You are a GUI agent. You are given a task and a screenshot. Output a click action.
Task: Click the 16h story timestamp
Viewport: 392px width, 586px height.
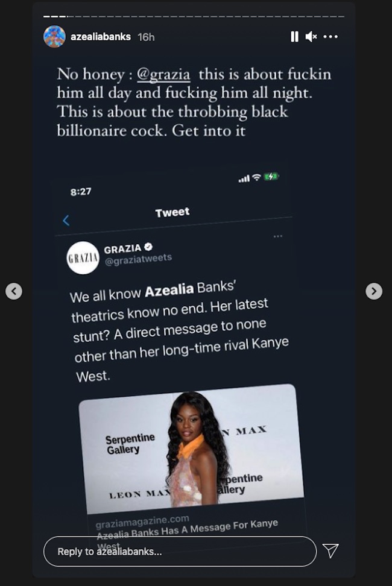click(146, 37)
